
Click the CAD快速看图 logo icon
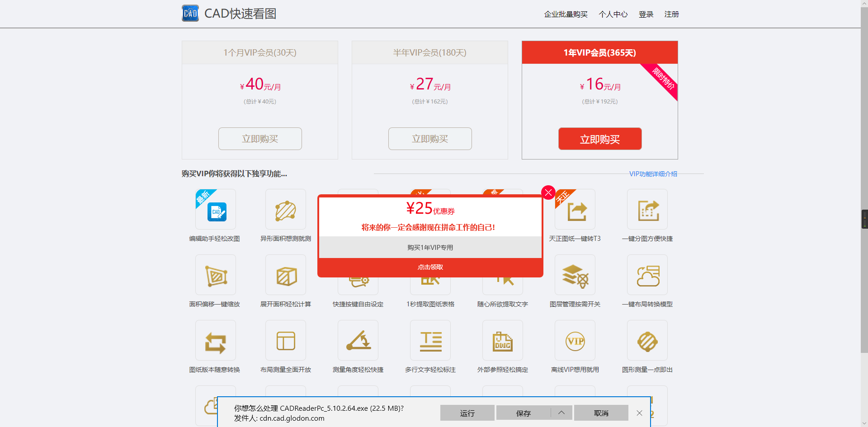tap(190, 13)
